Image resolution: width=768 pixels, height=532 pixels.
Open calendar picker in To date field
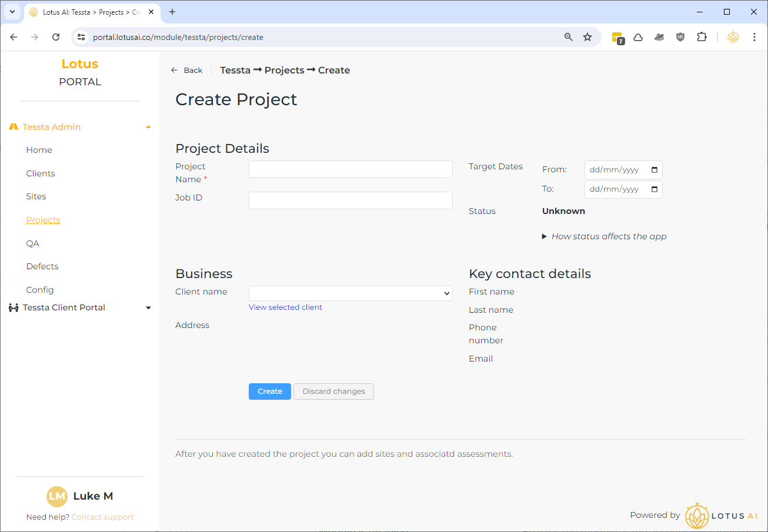[x=655, y=189]
